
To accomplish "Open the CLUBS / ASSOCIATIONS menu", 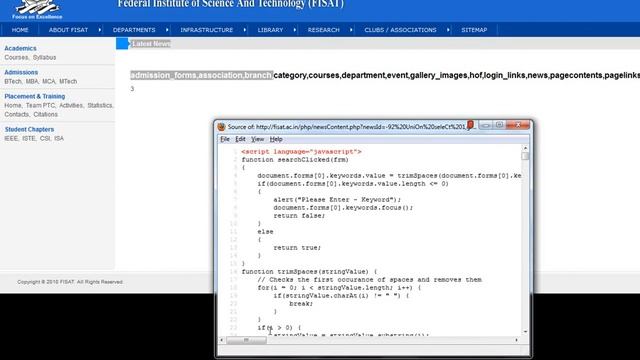I will [x=400, y=30].
